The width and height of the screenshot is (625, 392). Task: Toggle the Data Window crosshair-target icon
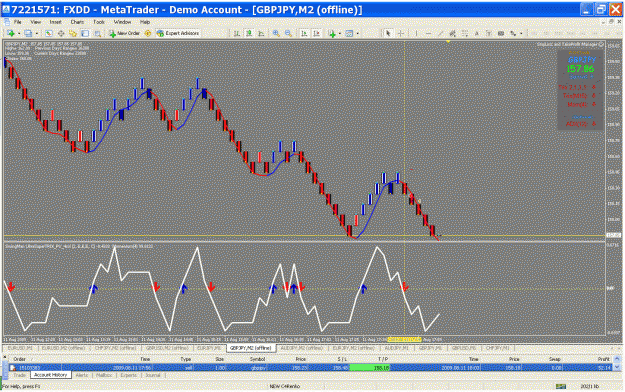tap(61, 33)
